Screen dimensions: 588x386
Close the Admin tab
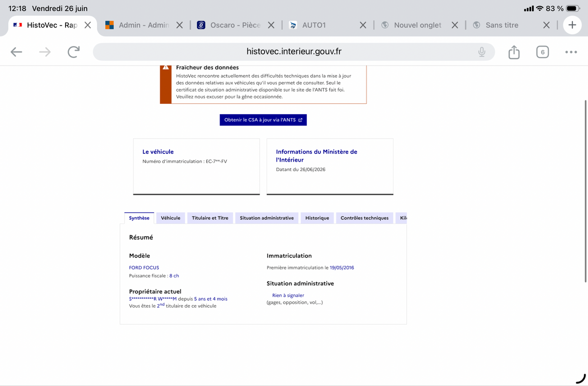[x=179, y=25]
